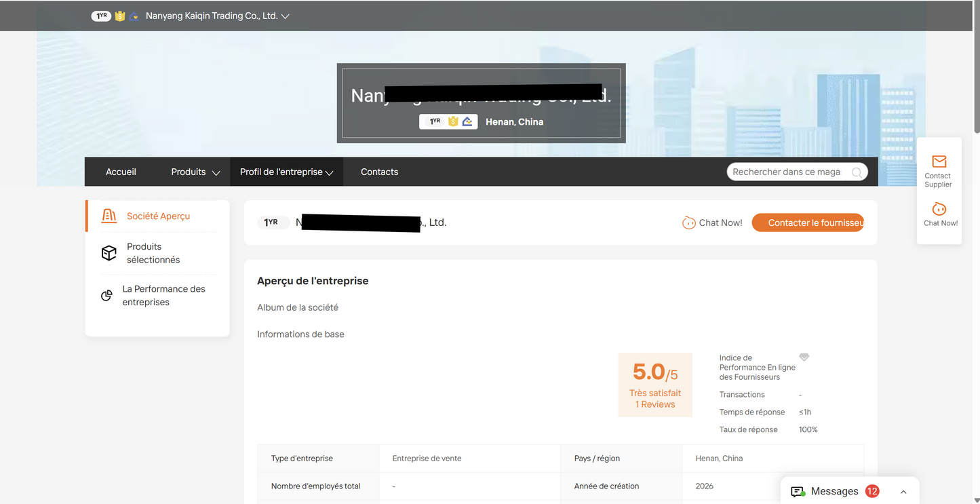Click the Pays / région table cell
The image size is (980, 504).
pos(621,459)
